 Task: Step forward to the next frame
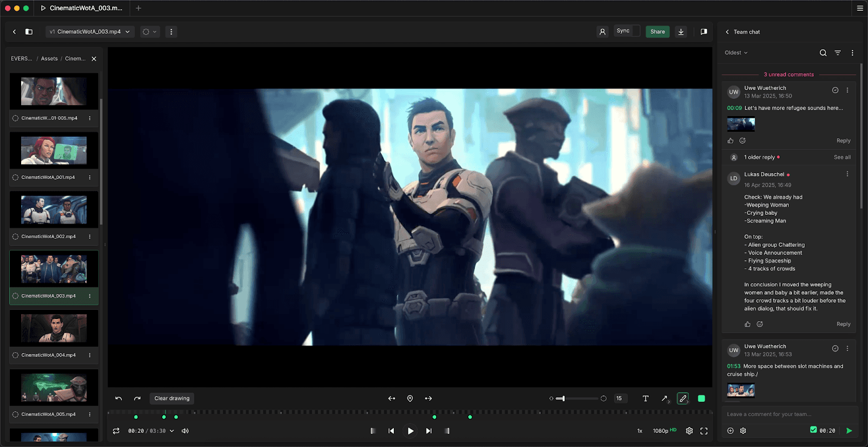pyautogui.click(x=429, y=431)
